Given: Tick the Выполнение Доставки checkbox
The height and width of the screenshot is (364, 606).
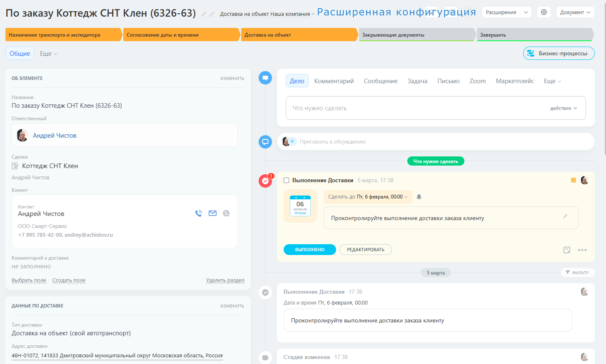Looking at the screenshot, I should click(x=286, y=181).
